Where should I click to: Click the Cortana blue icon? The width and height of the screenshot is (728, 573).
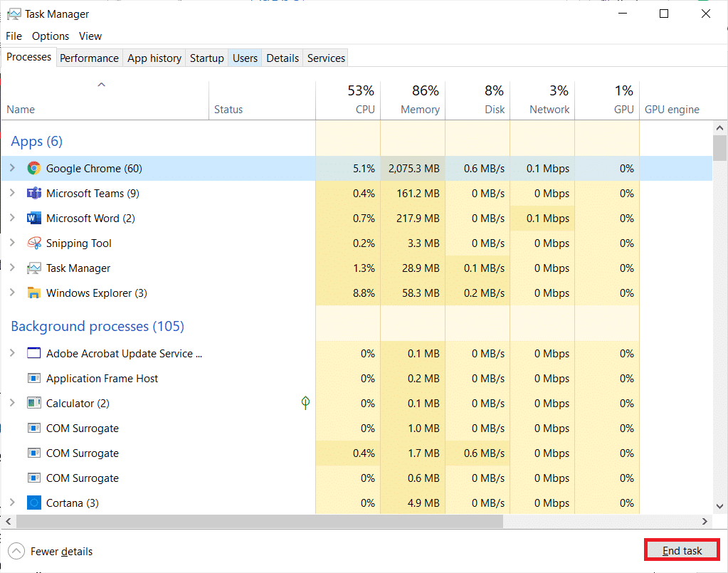(x=34, y=503)
